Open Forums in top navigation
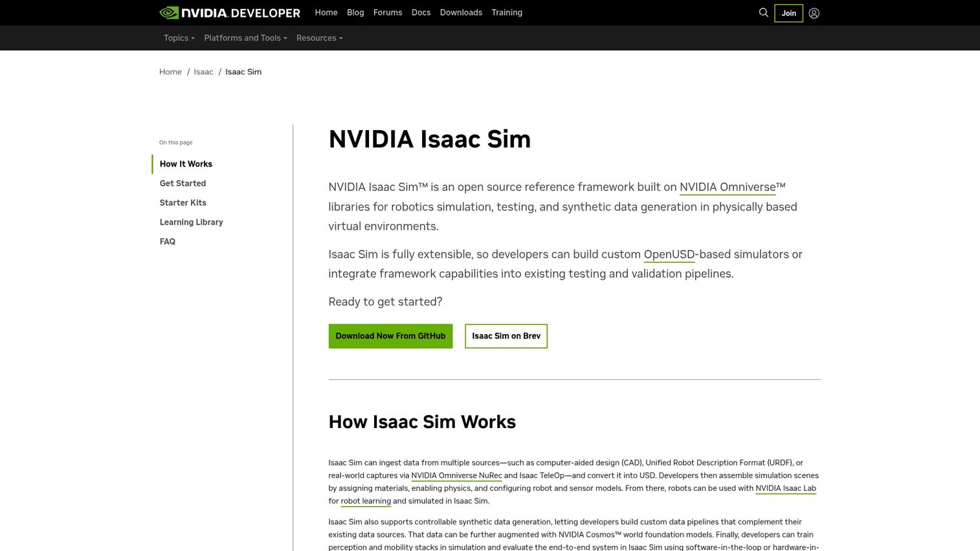Screen dimensions: 980x551 coord(388,12)
